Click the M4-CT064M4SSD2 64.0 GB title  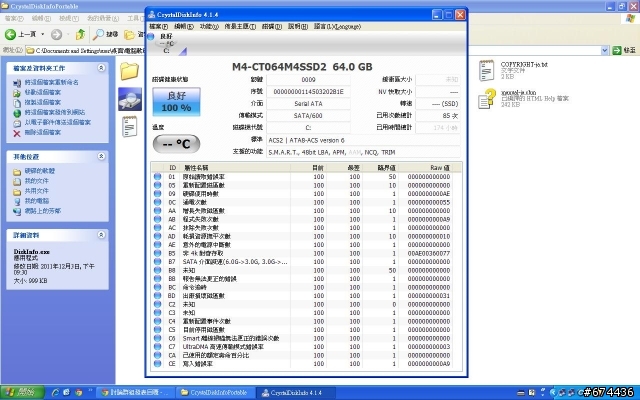(302, 67)
